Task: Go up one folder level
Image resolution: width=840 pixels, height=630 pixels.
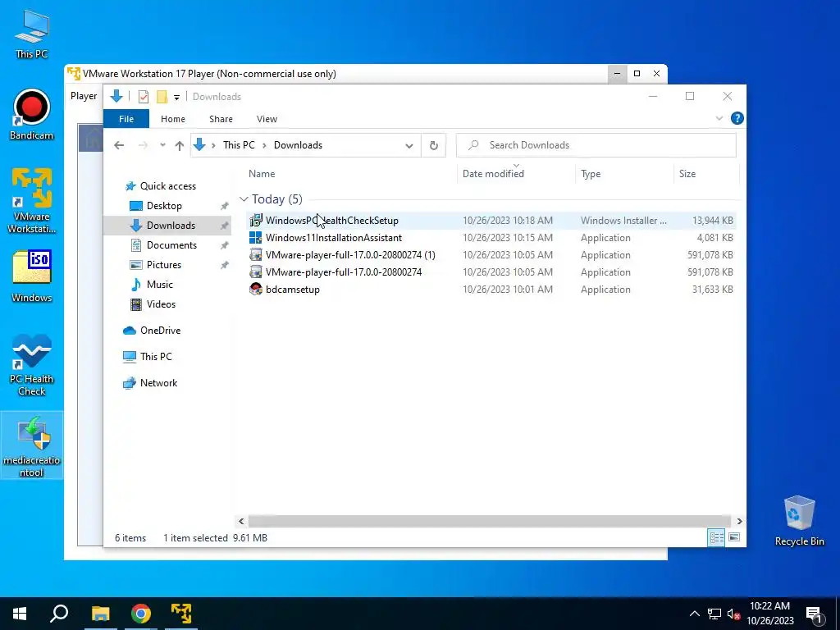Action: click(180, 145)
